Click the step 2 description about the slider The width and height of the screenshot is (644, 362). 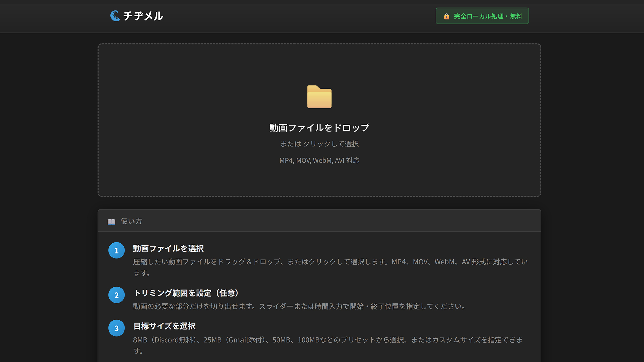click(299, 306)
